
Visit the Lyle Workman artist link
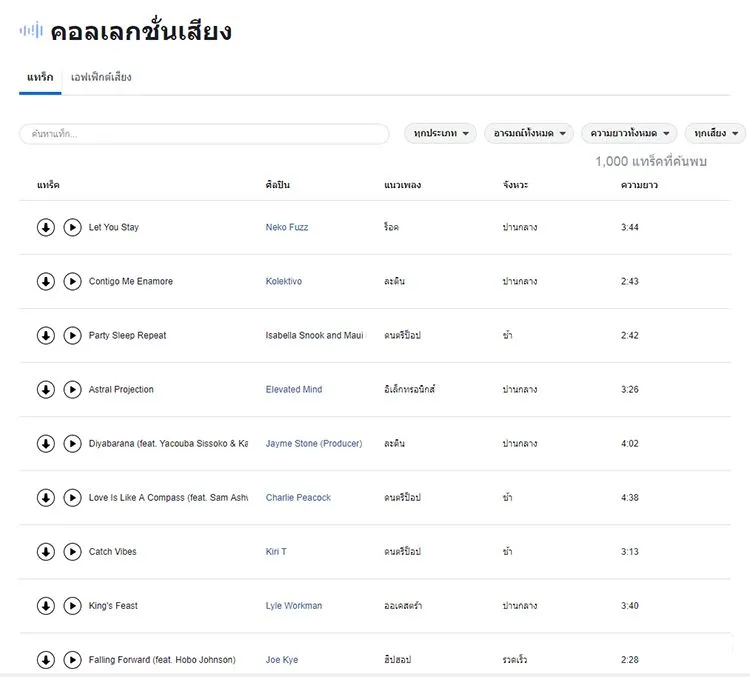(x=294, y=606)
